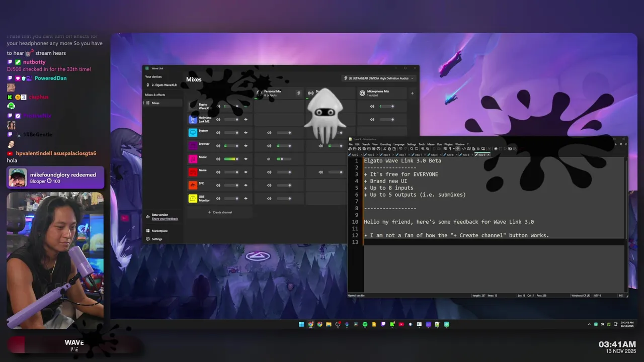Click the orange SFX waveform channel icon

[x=193, y=185]
